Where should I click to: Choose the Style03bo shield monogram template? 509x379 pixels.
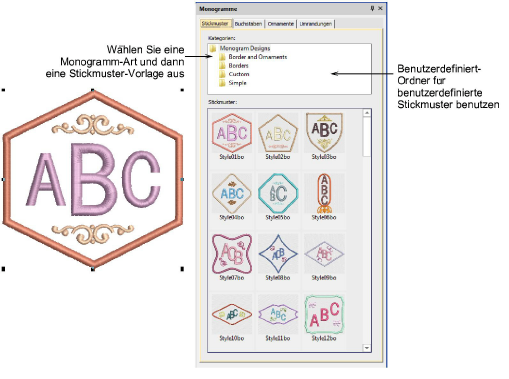324,136
